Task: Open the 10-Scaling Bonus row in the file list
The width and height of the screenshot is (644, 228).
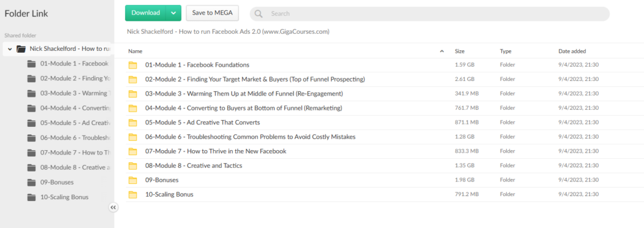Action: (x=385, y=194)
